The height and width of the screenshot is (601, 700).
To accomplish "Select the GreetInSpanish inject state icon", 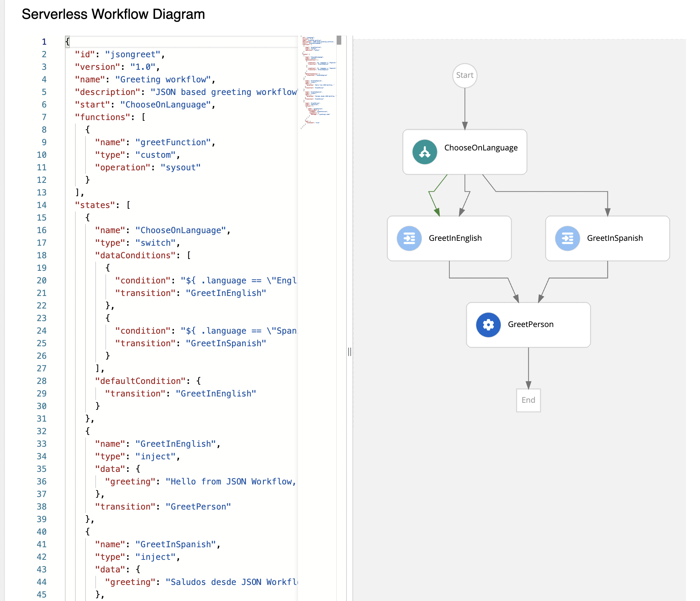I will [567, 238].
